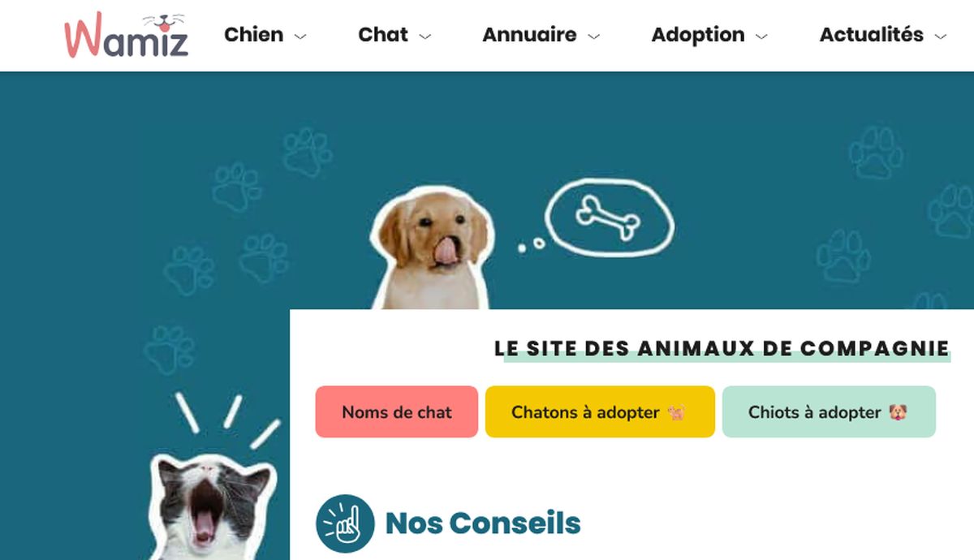This screenshot has height=560, width=974.
Task: Open the Chien menu
Action: pos(254,35)
